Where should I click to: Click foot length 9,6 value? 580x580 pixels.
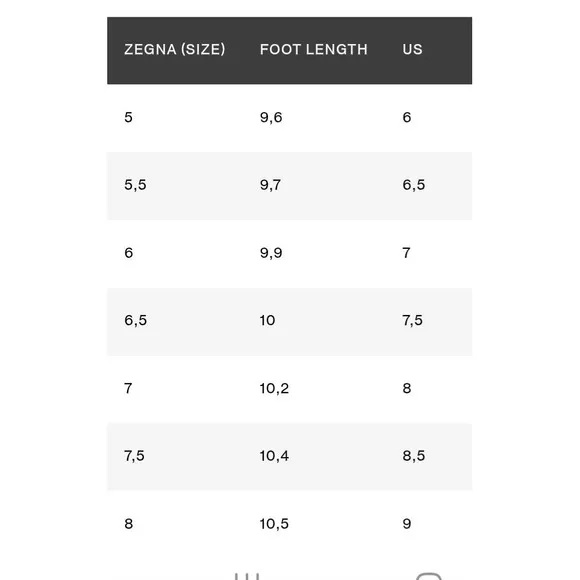click(271, 117)
